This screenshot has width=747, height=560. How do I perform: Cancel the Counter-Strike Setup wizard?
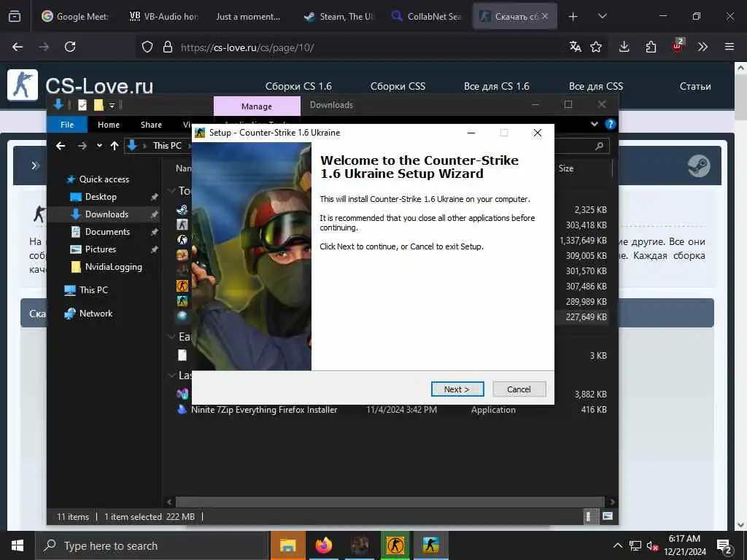tap(519, 389)
